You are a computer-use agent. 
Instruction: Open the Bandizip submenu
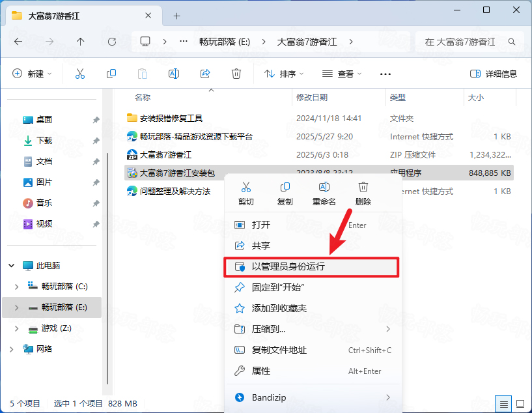click(313, 397)
